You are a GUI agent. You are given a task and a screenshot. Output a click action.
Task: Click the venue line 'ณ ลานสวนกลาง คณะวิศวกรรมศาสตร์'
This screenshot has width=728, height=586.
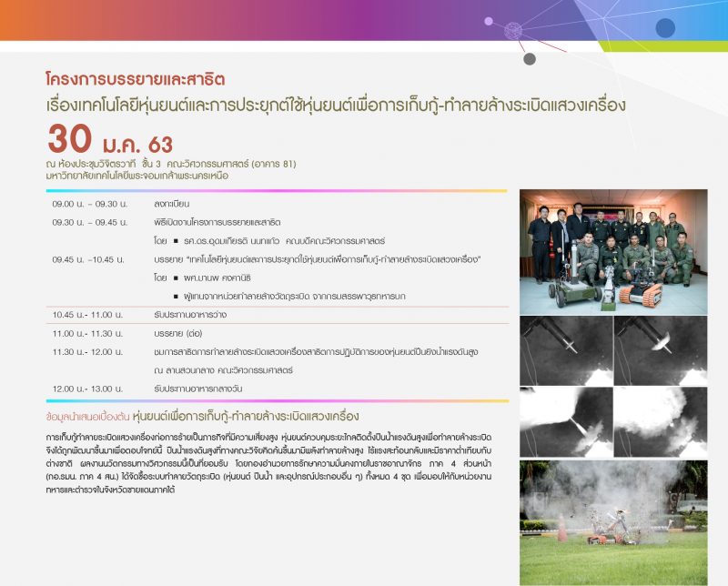pyautogui.click(x=223, y=370)
